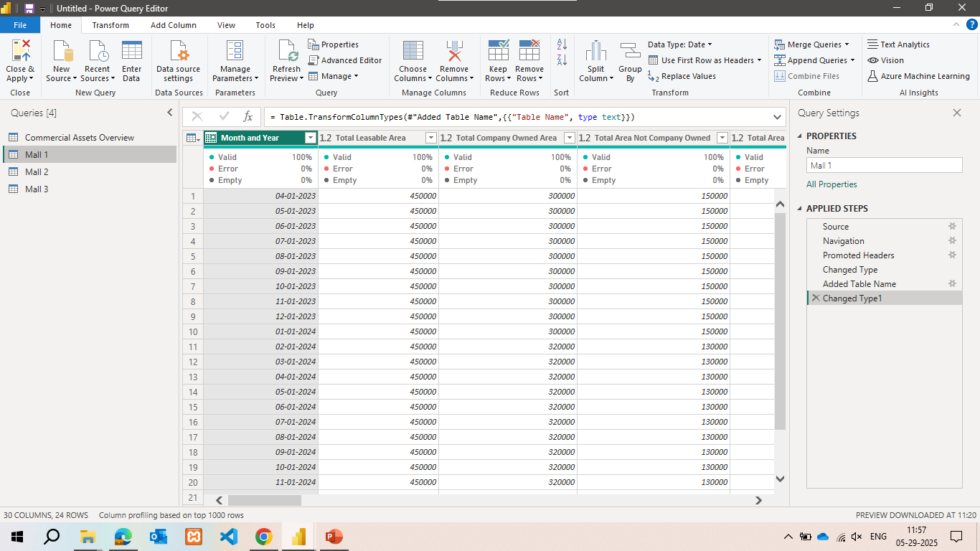Viewport: 980px width, 551px height.
Task: Collapse the Queries pane
Action: pos(170,113)
